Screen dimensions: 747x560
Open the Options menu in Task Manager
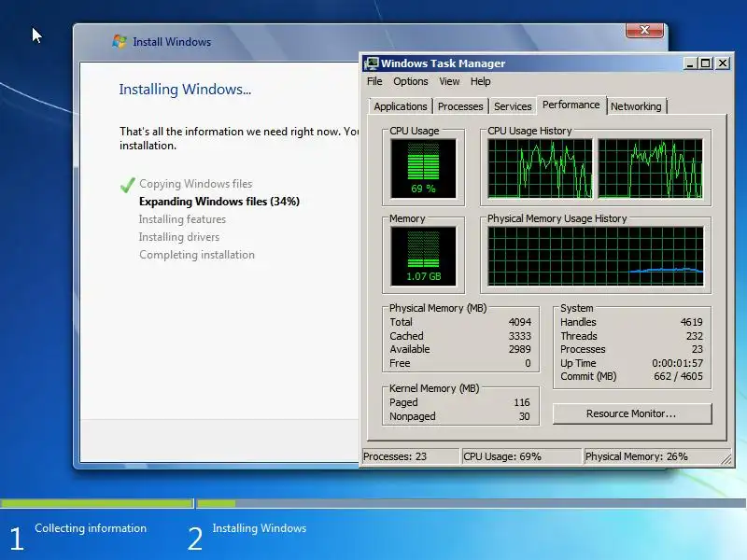pyautogui.click(x=410, y=81)
